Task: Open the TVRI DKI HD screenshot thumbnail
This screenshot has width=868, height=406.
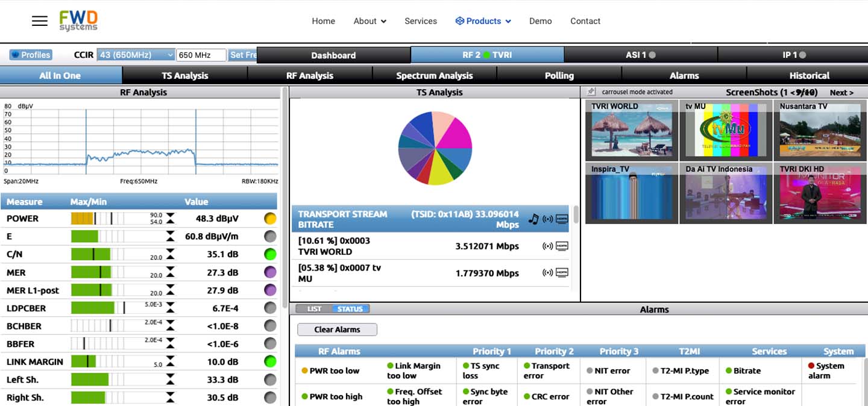Action: [x=820, y=193]
